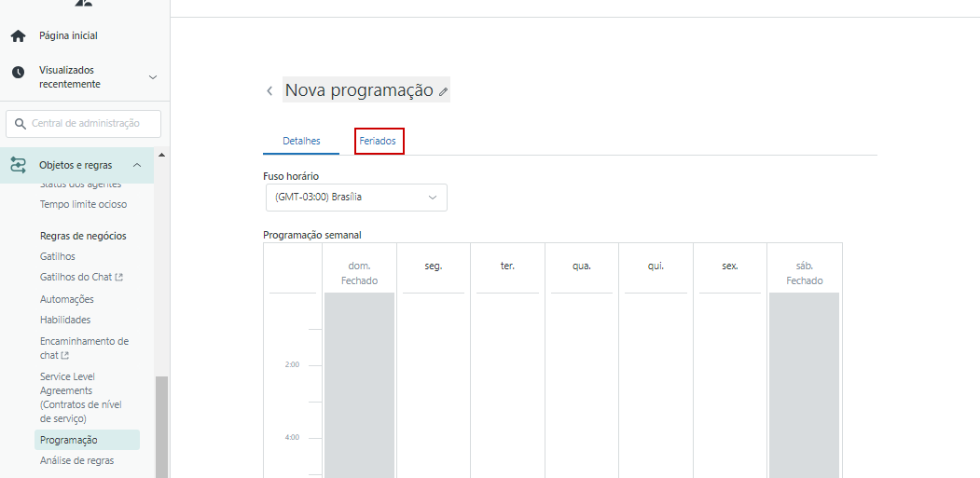Click the clock icon for Visualizados recentemente

(18, 73)
